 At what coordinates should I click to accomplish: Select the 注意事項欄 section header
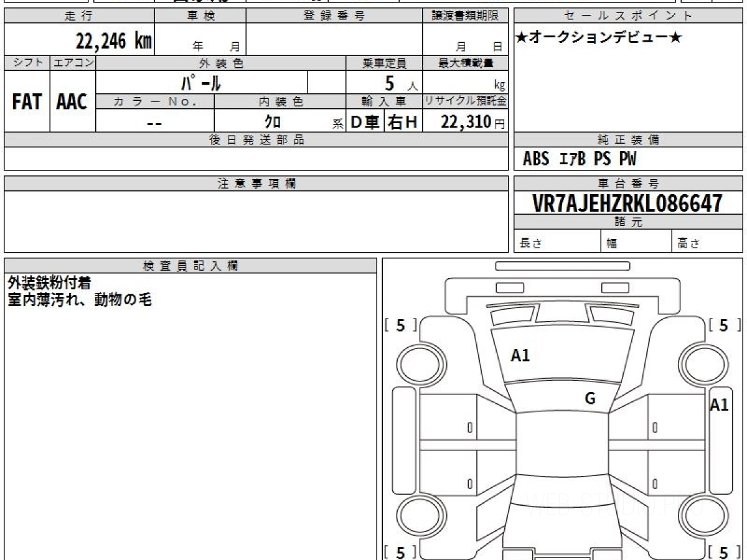point(256,184)
